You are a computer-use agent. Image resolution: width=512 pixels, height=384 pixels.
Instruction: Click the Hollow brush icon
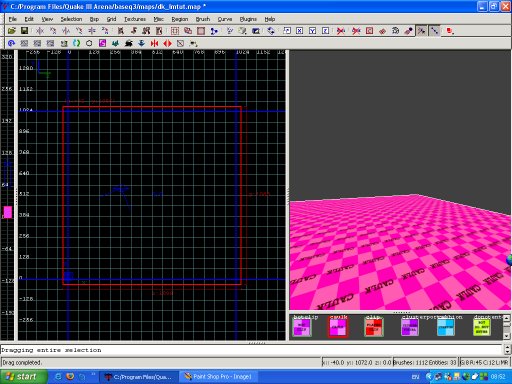click(x=201, y=31)
